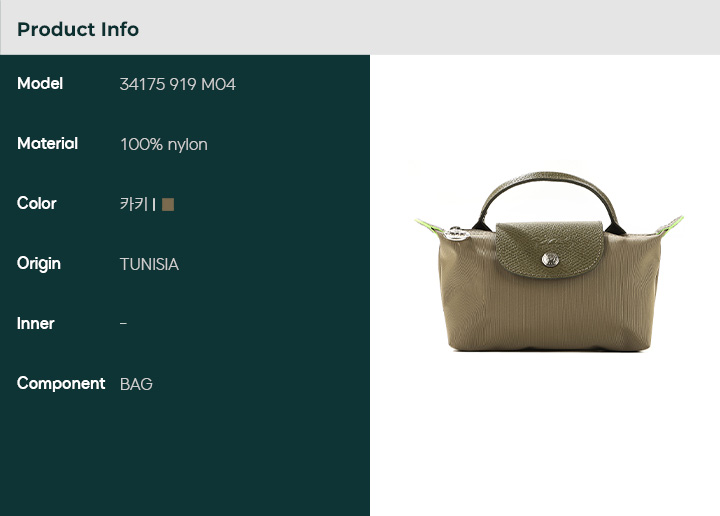Click the Component label
The height and width of the screenshot is (516, 720).
[x=61, y=384]
